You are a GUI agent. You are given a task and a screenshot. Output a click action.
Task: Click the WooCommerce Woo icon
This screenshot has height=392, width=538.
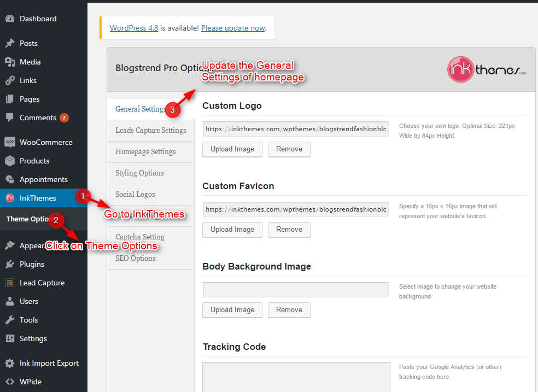[x=10, y=142]
